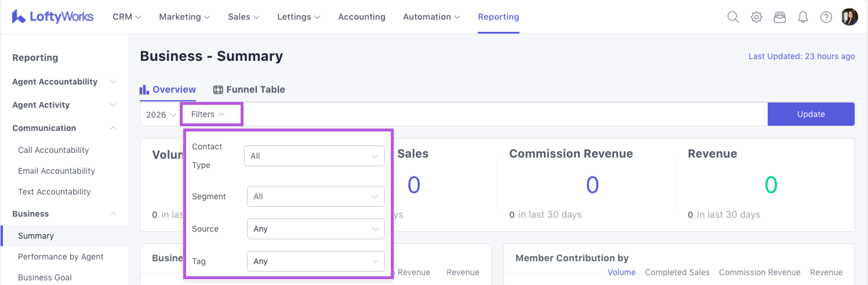Screen dimensions: 868x285
Task: Open the 2026 year selector
Action: 161,115
